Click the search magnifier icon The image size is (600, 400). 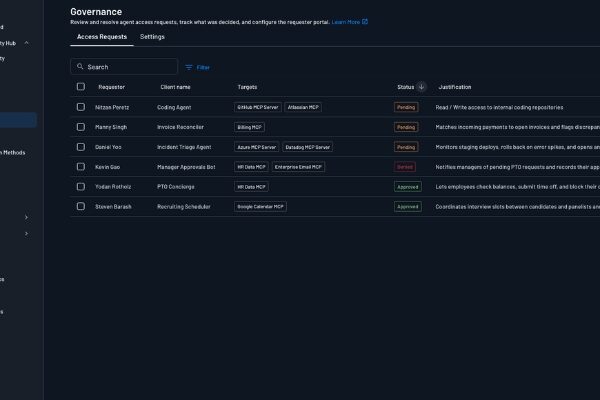pyautogui.click(x=80, y=67)
